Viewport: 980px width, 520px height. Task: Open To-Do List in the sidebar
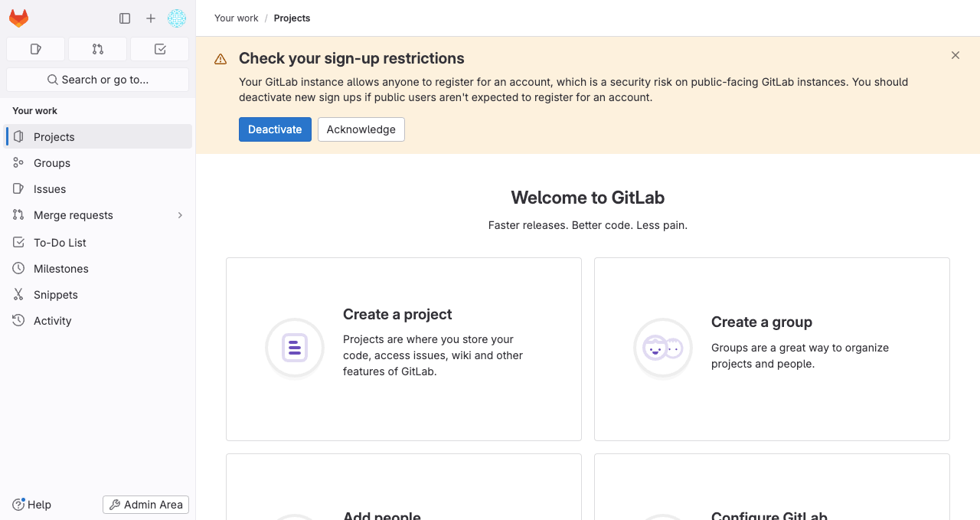(98, 243)
